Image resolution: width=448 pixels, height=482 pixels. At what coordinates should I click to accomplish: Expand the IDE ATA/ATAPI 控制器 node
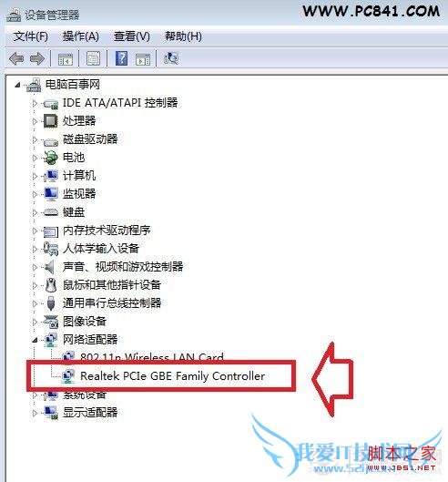coord(35,103)
